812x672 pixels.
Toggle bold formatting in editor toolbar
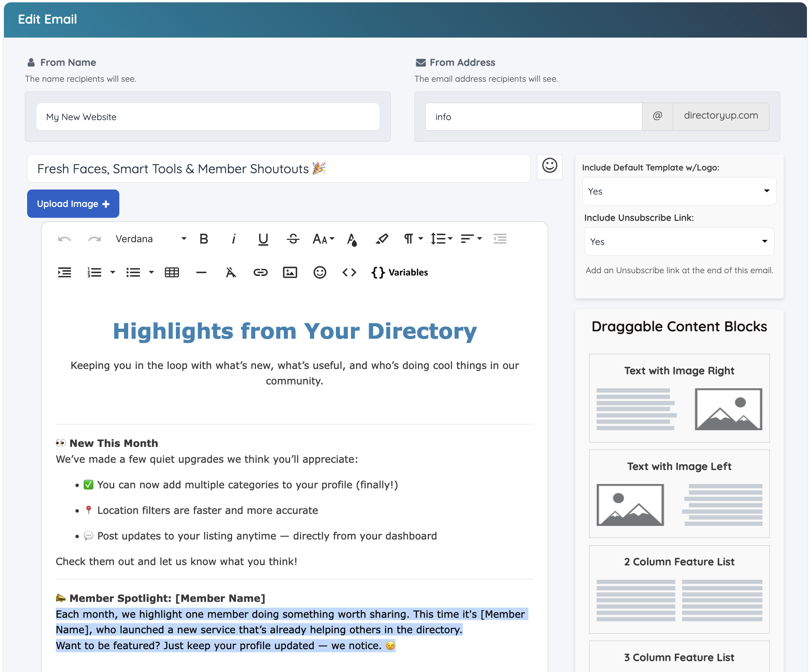[204, 239]
